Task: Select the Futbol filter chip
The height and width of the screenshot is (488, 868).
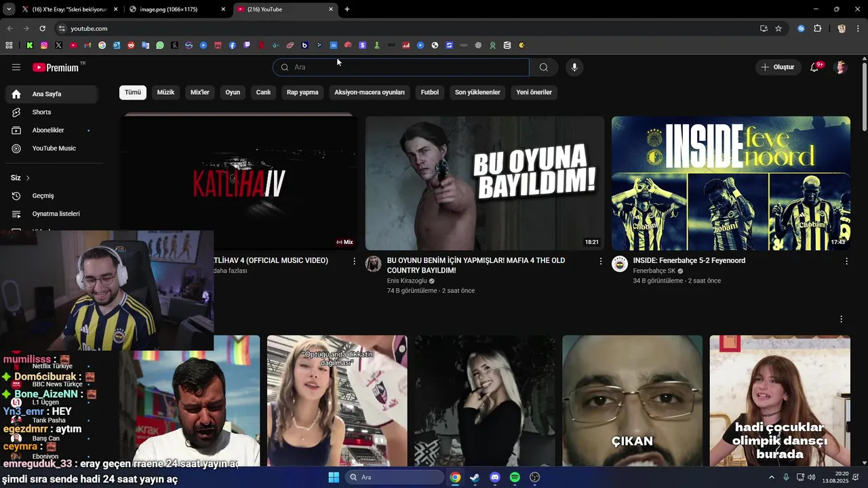Action: point(430,92)
